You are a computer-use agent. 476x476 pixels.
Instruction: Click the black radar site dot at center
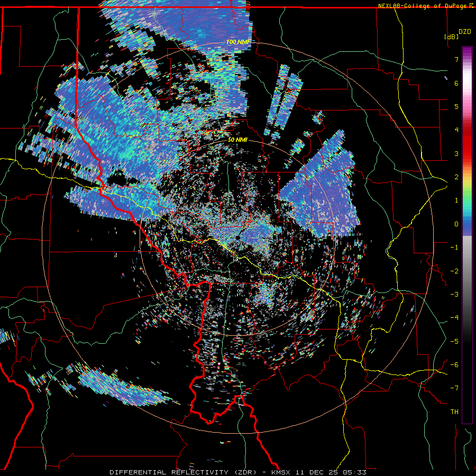click(237, 237)
